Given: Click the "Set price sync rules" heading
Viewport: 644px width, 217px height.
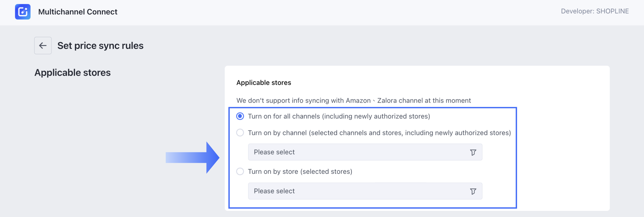Looking at the screenshot, I should [x=100, y=46].
